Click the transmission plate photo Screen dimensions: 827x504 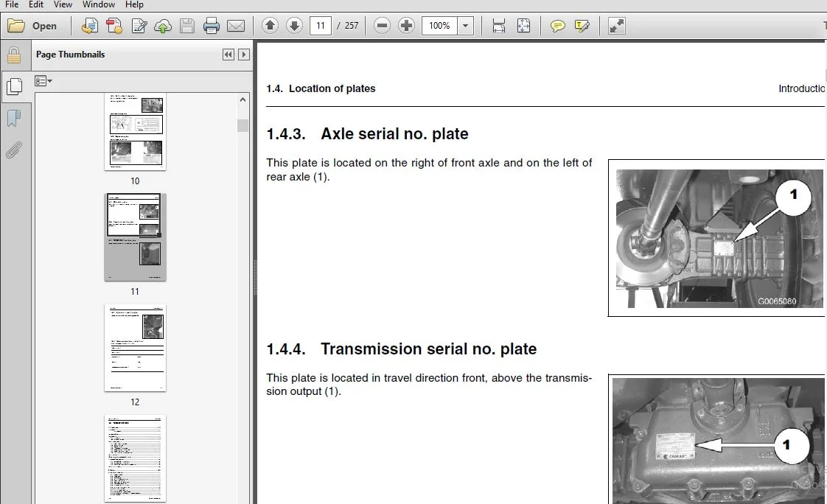tap(718, 441)
